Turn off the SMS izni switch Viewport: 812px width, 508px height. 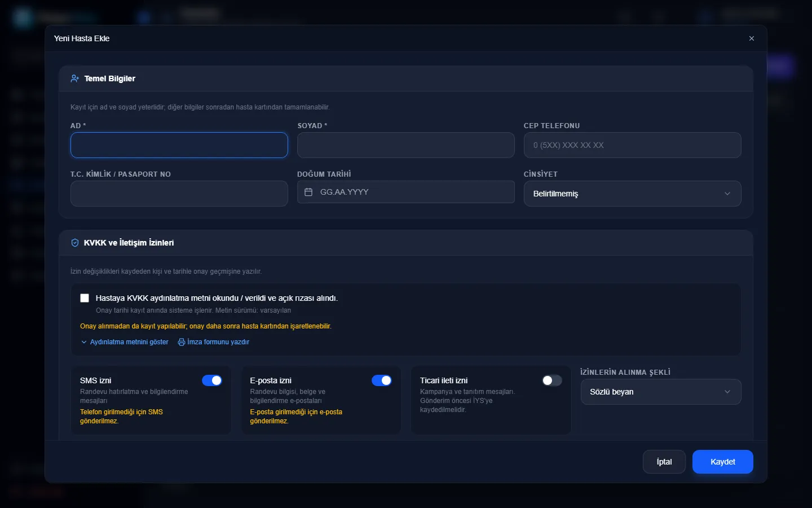(212, 380)
